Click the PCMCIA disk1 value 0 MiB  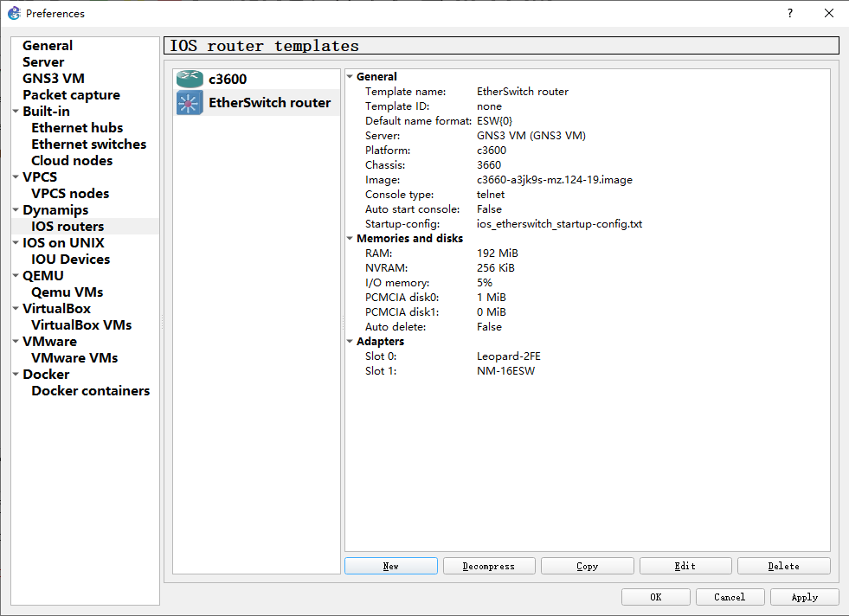[491, 311]
